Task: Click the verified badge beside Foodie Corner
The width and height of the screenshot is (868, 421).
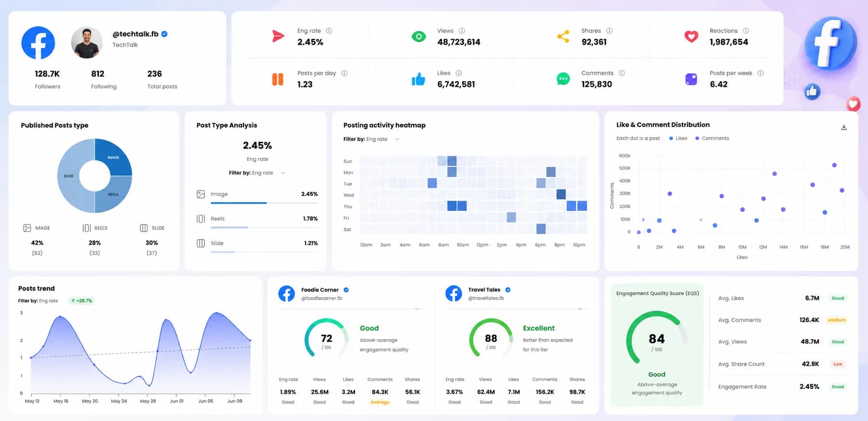Action: point(346,290)
